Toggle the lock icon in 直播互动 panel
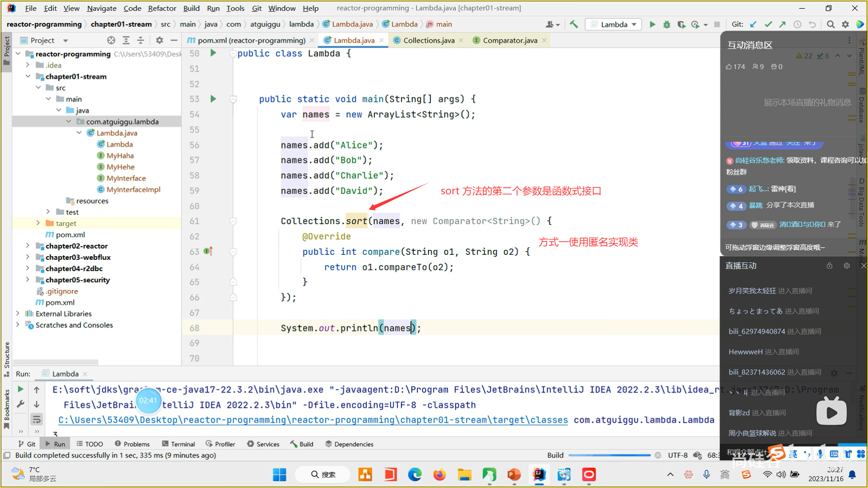Image resolution: width=868 pixels, height=488 pixels. [x=830, y=266]
